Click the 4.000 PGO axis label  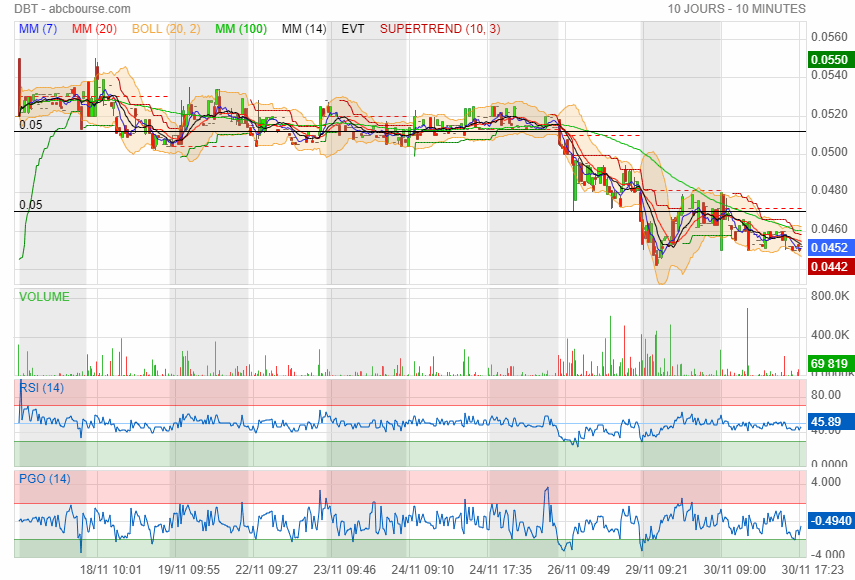[x=826, y=482]
